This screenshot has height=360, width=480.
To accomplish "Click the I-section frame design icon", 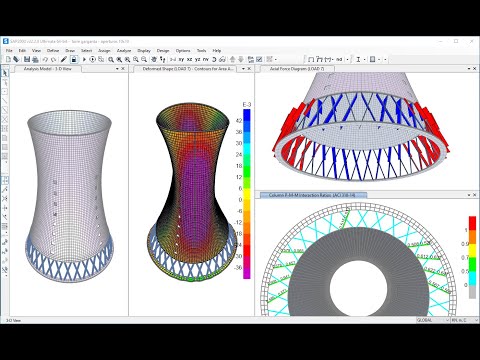I will coord(358,59).
